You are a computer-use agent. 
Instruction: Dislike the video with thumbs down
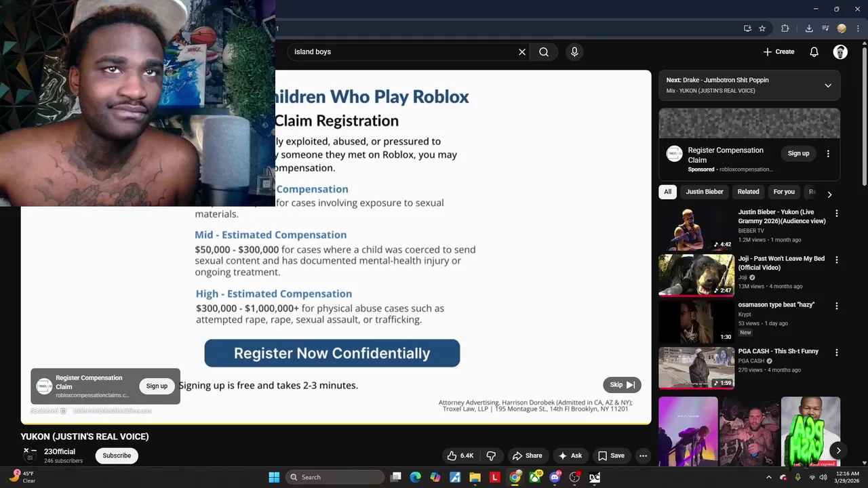[x=491, y=455]
